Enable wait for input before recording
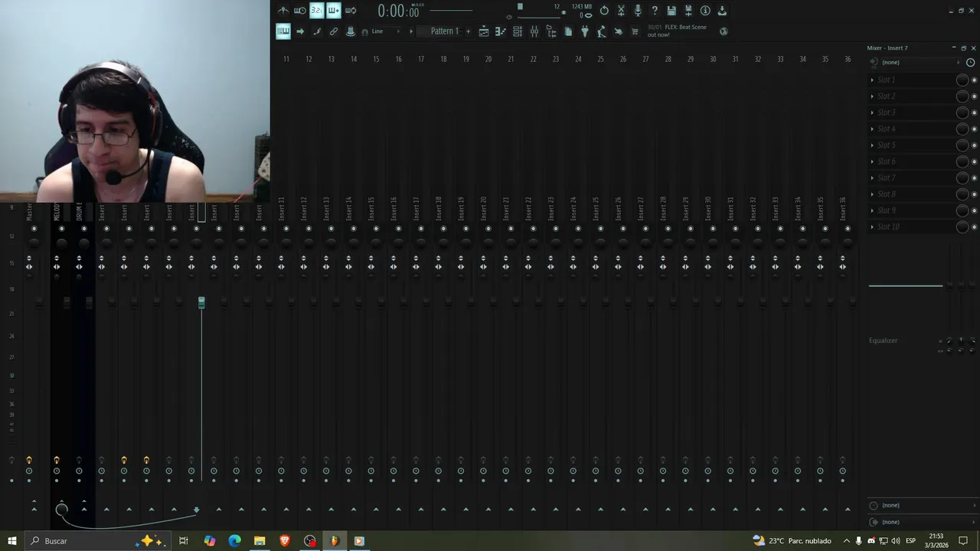 [300, 11]
